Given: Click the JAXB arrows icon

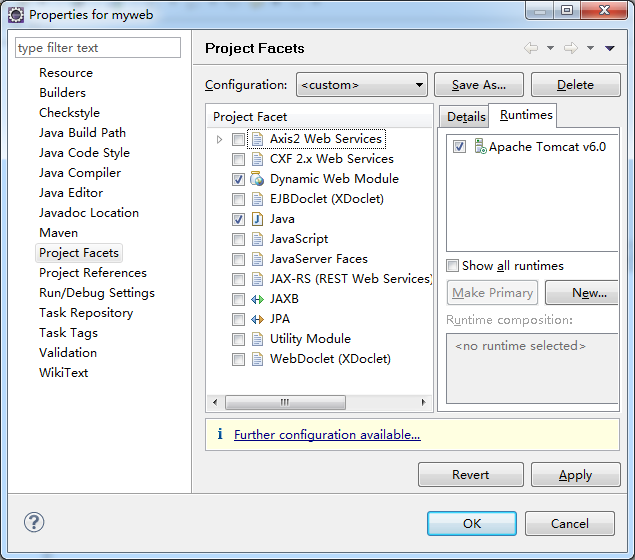Looking at the screenshot, I should 257,299.
